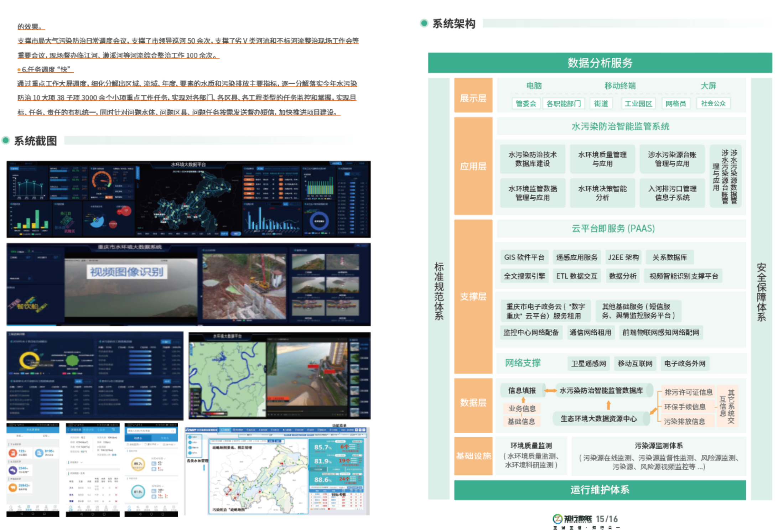
Task: Select the 大屏 heading
Action: point(708,85)
